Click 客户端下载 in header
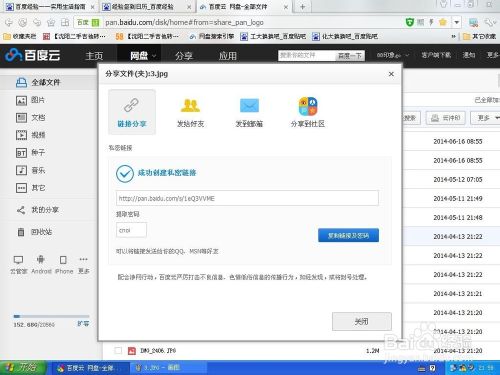The height and width of the screenshot is (375, 500). [x=436, y=55]
